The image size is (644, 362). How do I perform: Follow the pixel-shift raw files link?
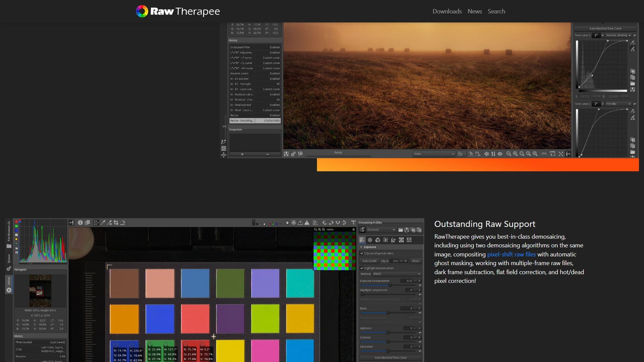click(511, 254)
